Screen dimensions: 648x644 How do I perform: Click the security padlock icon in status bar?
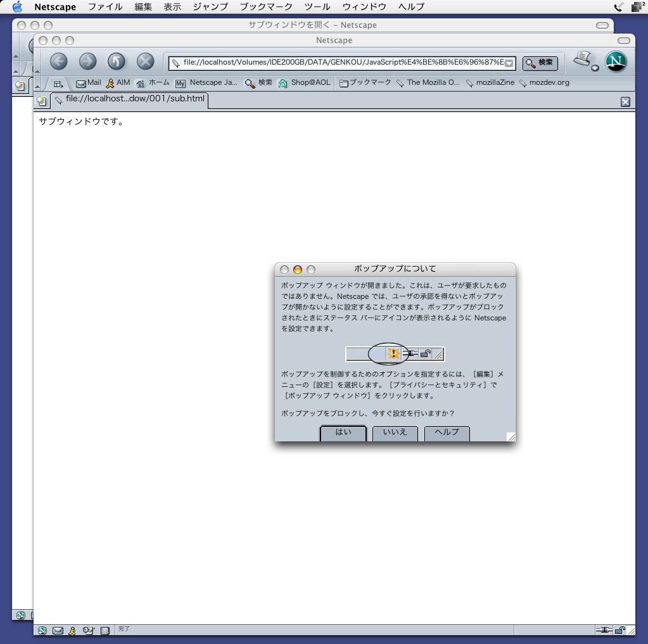pos(620,630)
